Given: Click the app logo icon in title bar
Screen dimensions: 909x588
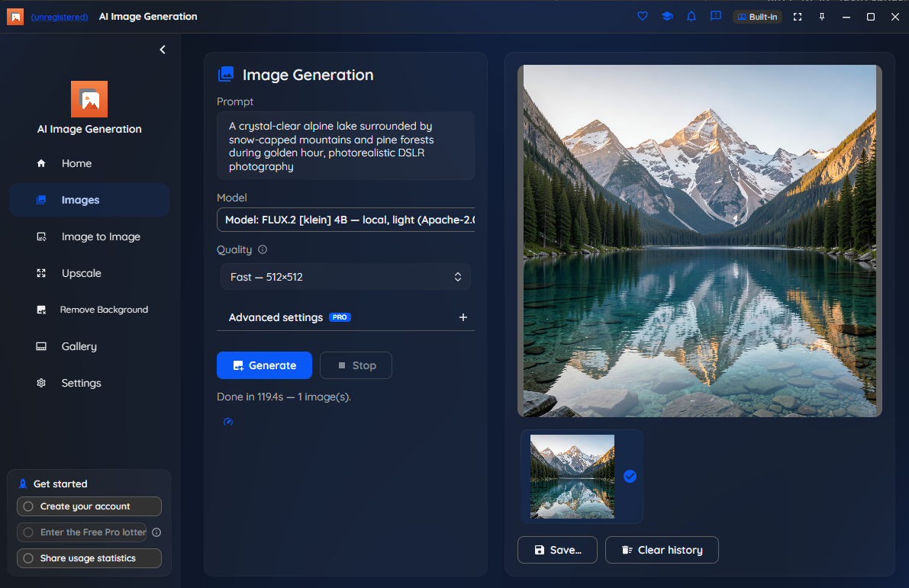Looking at the screenshot, I should click(x=15, y=17).
